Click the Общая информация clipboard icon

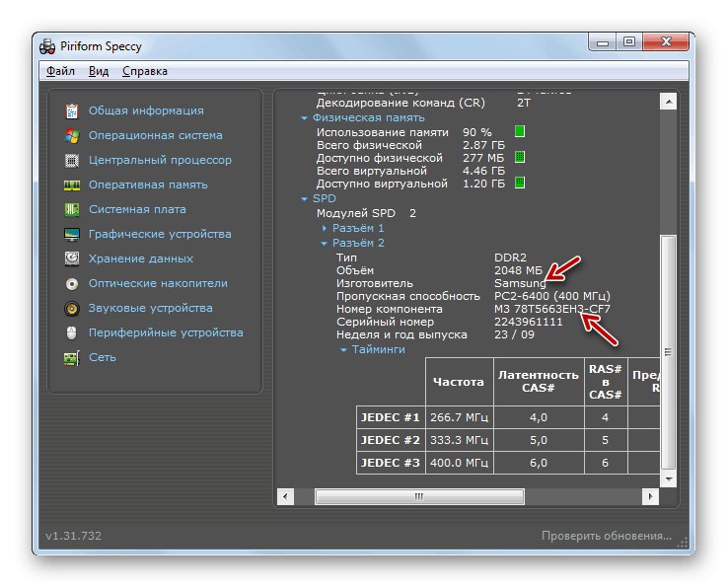[71, 111]
